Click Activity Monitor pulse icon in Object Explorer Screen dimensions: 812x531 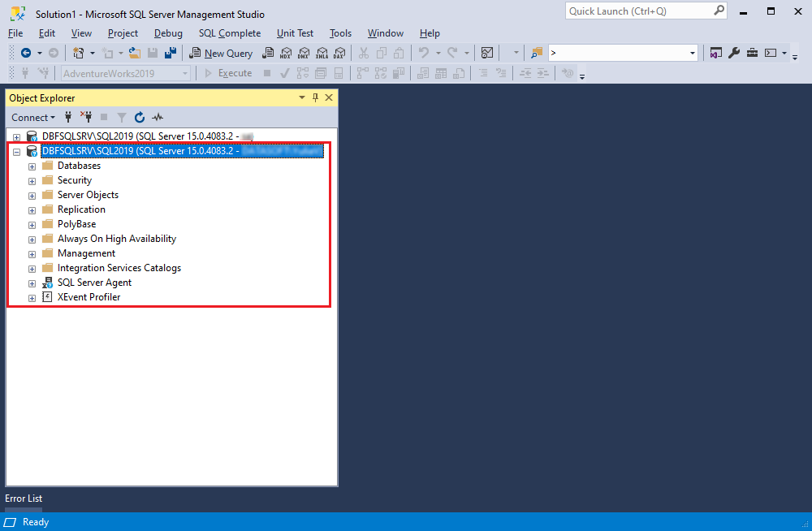158,118
